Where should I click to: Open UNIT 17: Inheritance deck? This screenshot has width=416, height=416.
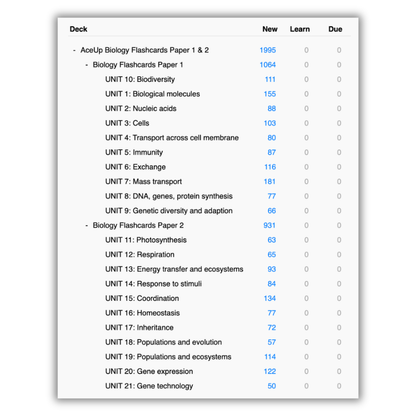(x=139, y=328)
